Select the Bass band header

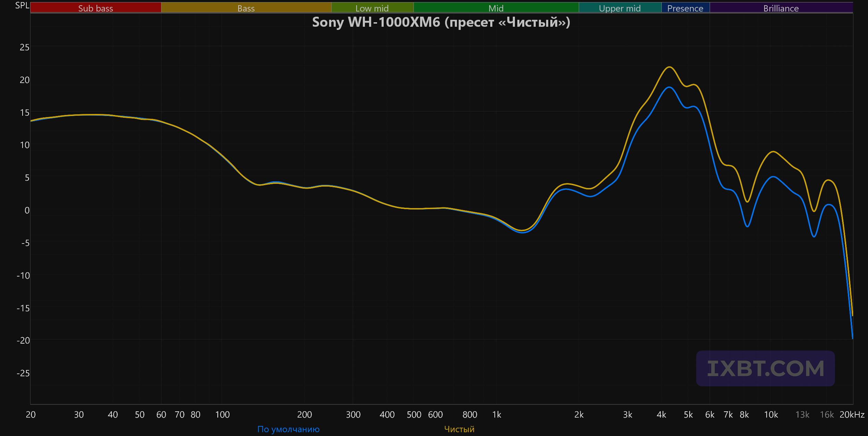[246, 8]
